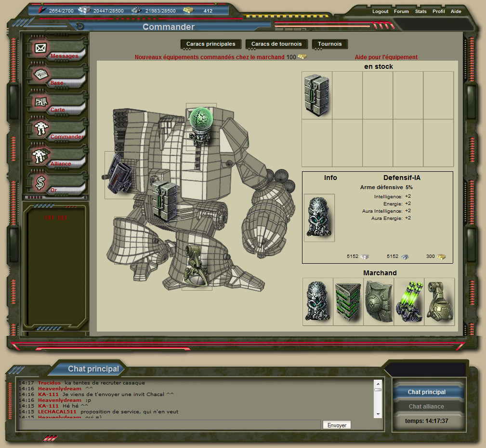Screen dimensions: 486x448
Task: Open the Base section icon
Action: [x=41, y=75]
